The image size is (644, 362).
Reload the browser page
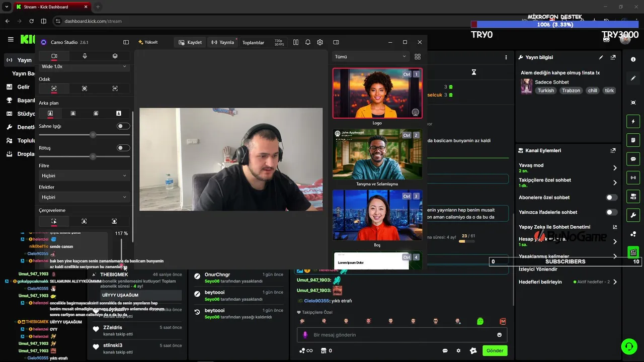(x=31, y=21)
